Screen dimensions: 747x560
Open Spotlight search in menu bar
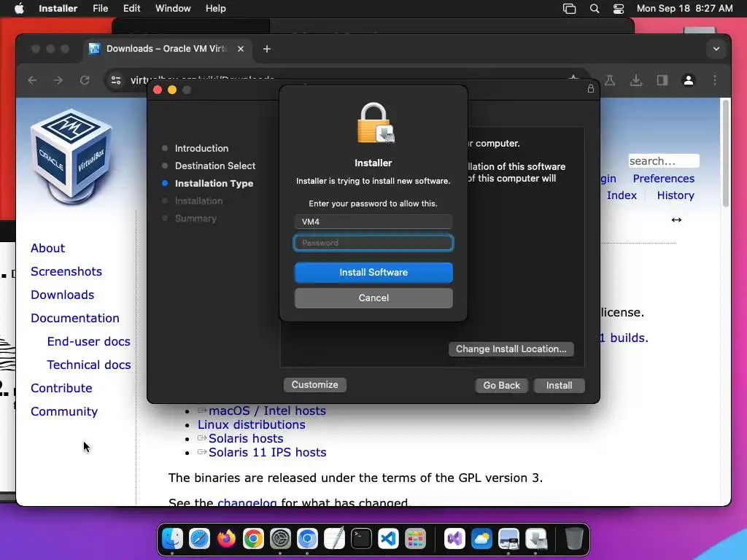pyautogui.click(x=594, y=9)
